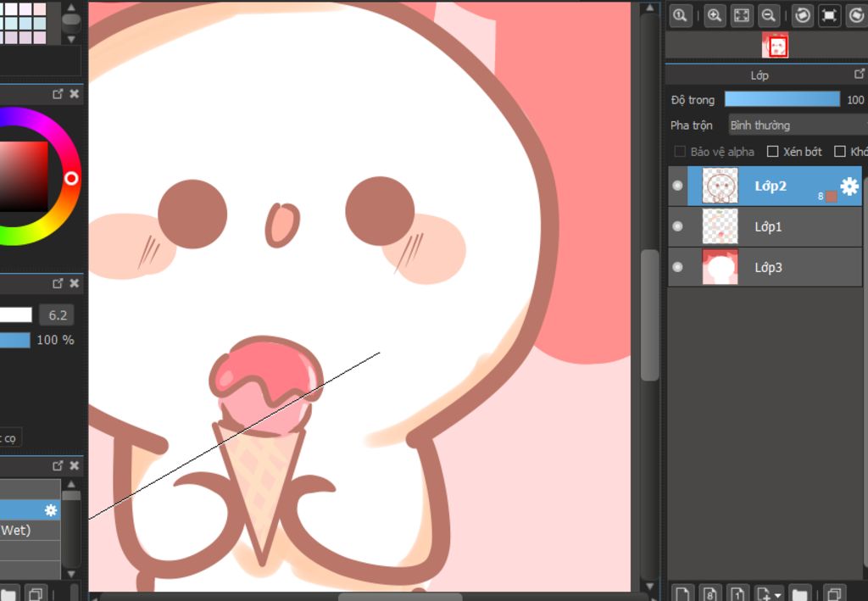Open Lớp2 layer settings gear
Screen dimensions: 868x601
point(849,186)
